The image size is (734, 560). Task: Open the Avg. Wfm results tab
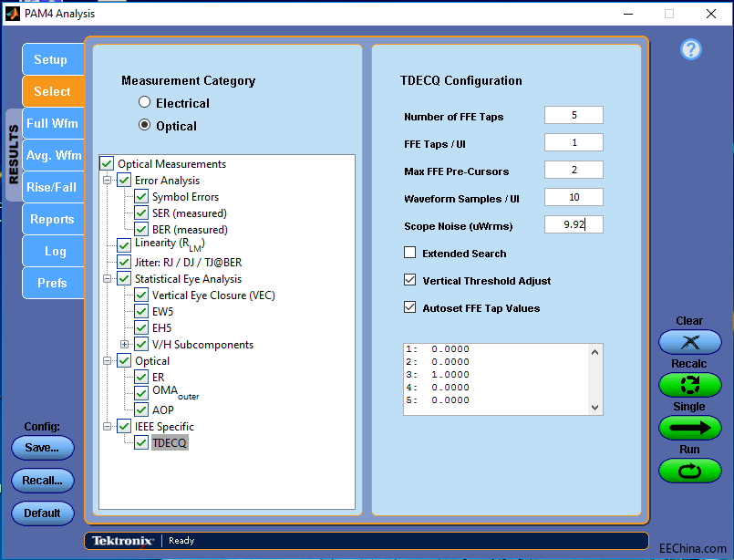(53, 155)
